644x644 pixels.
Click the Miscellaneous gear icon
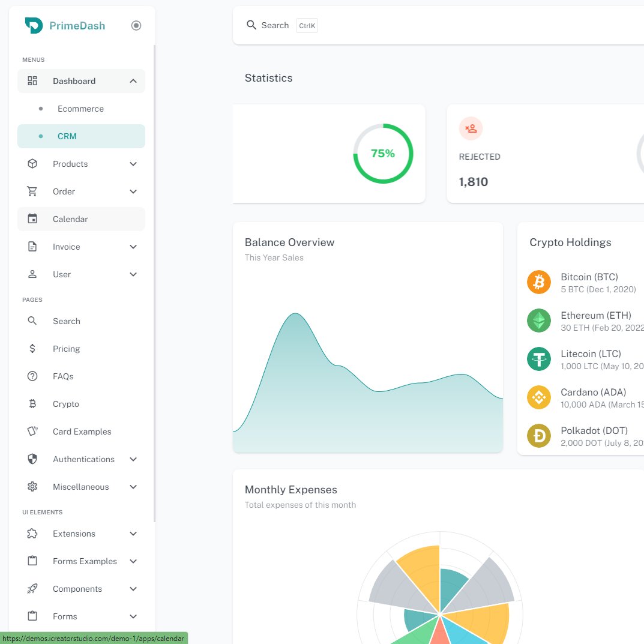pyautogui.click(x=32, y=487)
